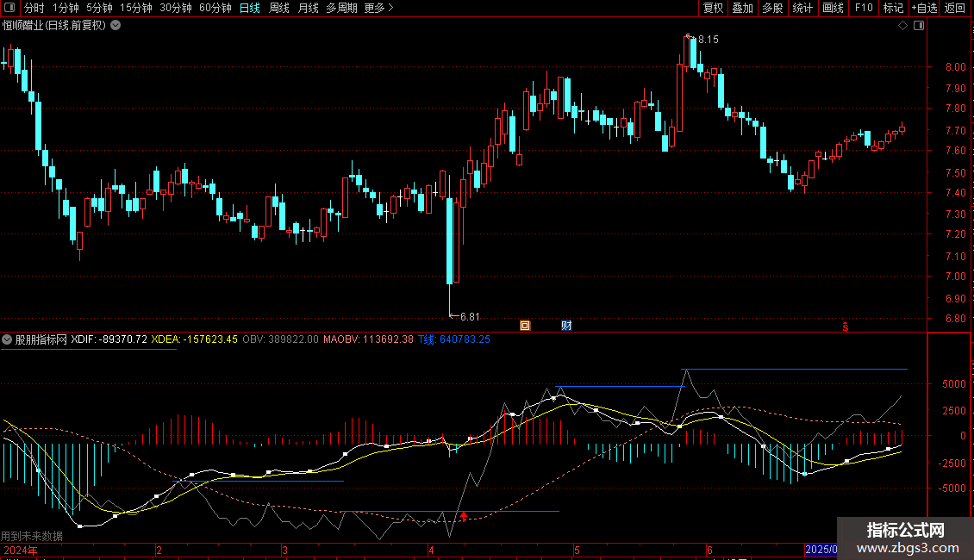Image resolution: width=974 pixels, height=560 pixels.
Task: Click the MAOBV value readout
Action: [368, 339]
